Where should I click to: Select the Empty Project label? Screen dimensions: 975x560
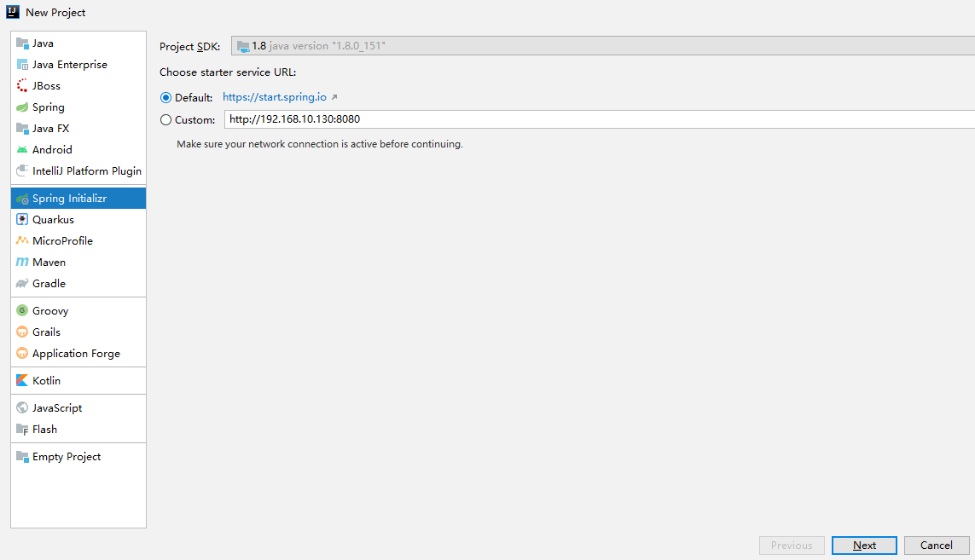(x=67, y=457)
